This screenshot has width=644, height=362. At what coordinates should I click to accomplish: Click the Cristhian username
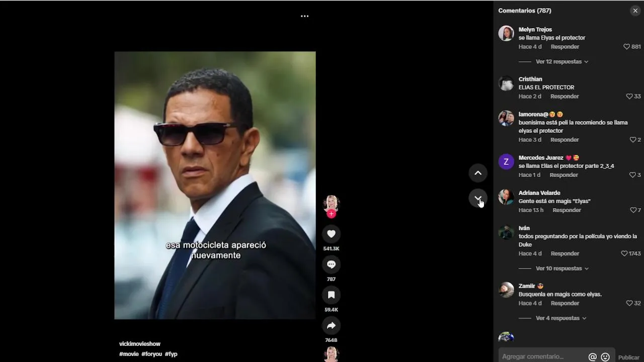tap(530, 79)
